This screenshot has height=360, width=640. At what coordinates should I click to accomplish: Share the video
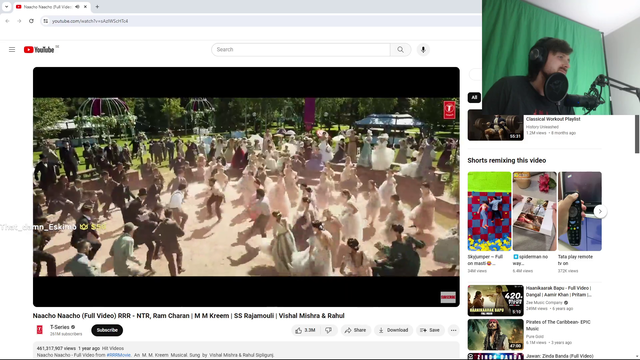(356, 330)
